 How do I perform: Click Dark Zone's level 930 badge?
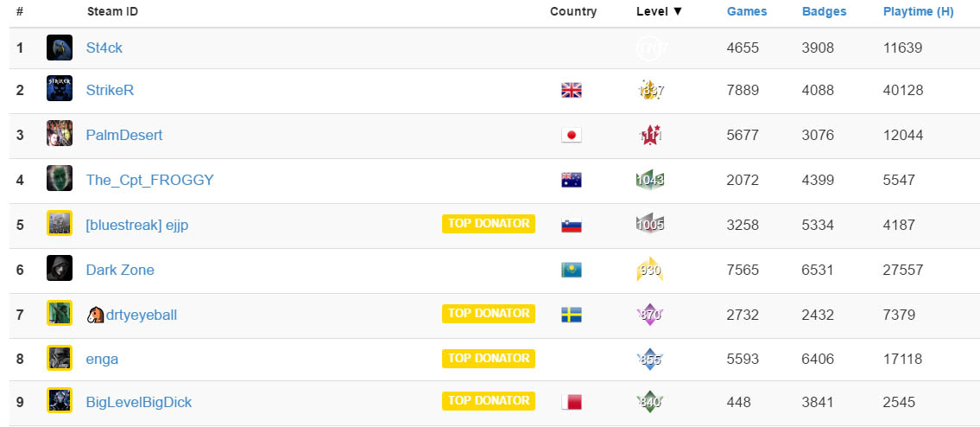point(649,270)
